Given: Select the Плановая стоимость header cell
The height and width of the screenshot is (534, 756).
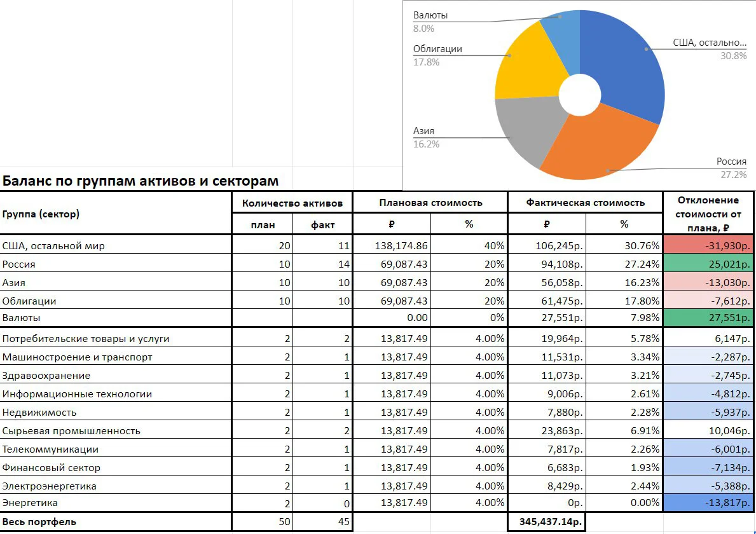Looking at the screenshot, I should pos(430,203).
